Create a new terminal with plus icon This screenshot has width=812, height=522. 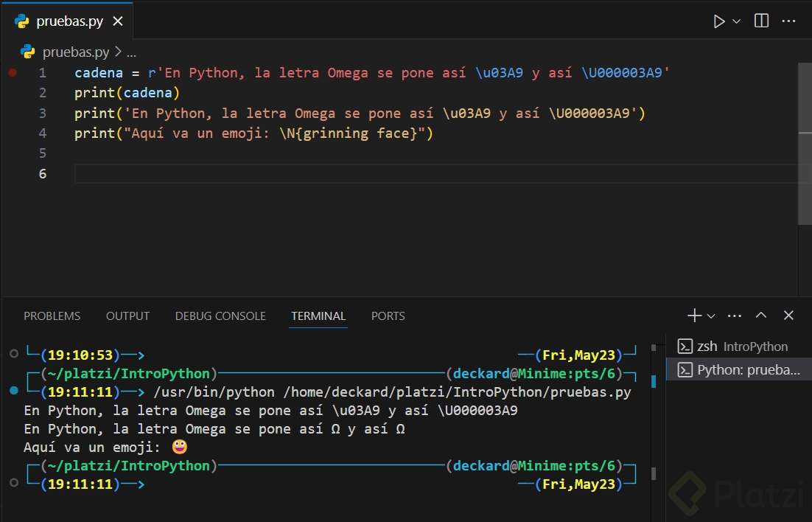pos(694,316)
